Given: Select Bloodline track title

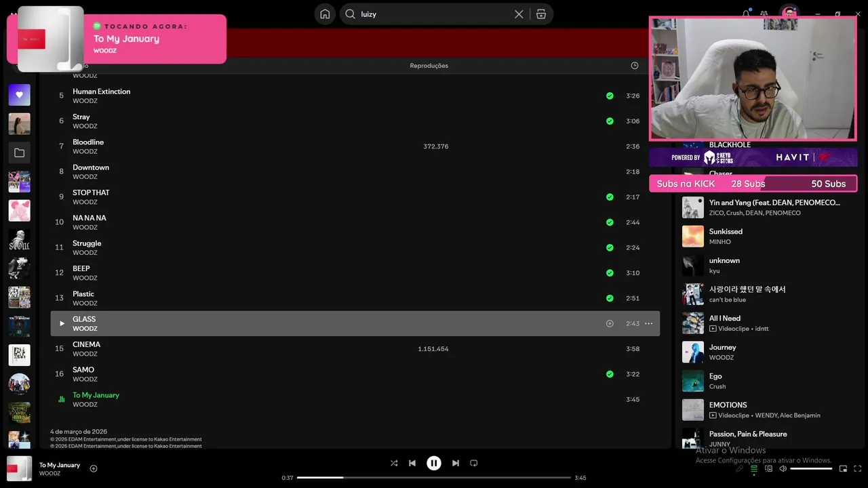Looking at the screenshot, I should click(x=88, y=142).
